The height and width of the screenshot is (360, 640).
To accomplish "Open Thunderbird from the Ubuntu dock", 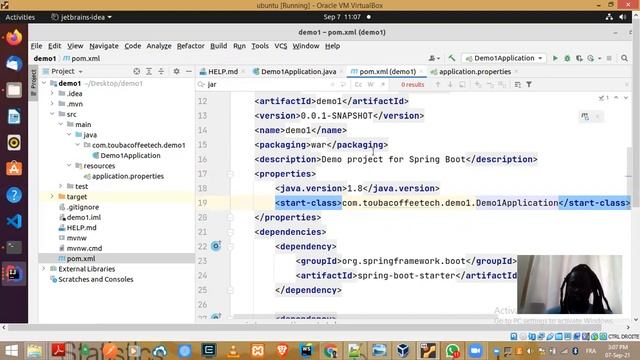I will tap(14, 64).
